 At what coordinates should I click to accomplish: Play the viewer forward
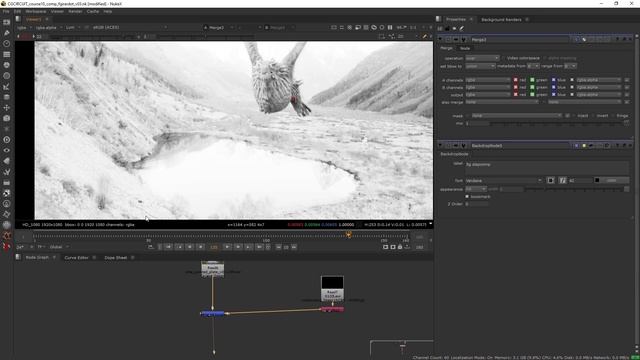click(227, 247)
